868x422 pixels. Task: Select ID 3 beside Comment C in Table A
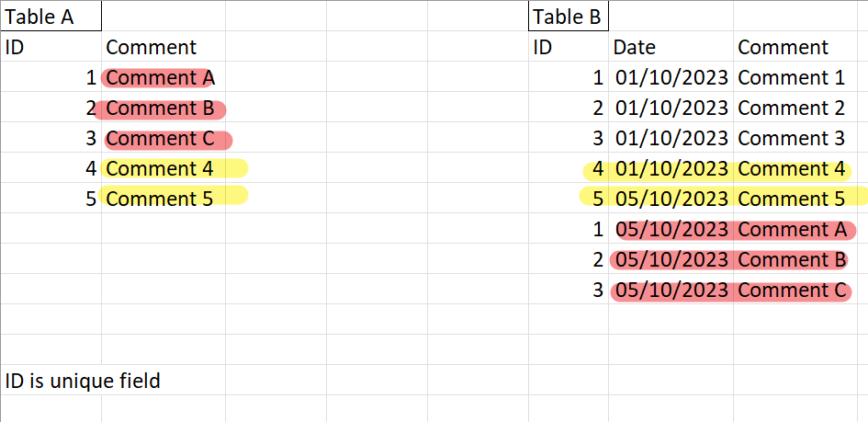click(x=51, y=138)
